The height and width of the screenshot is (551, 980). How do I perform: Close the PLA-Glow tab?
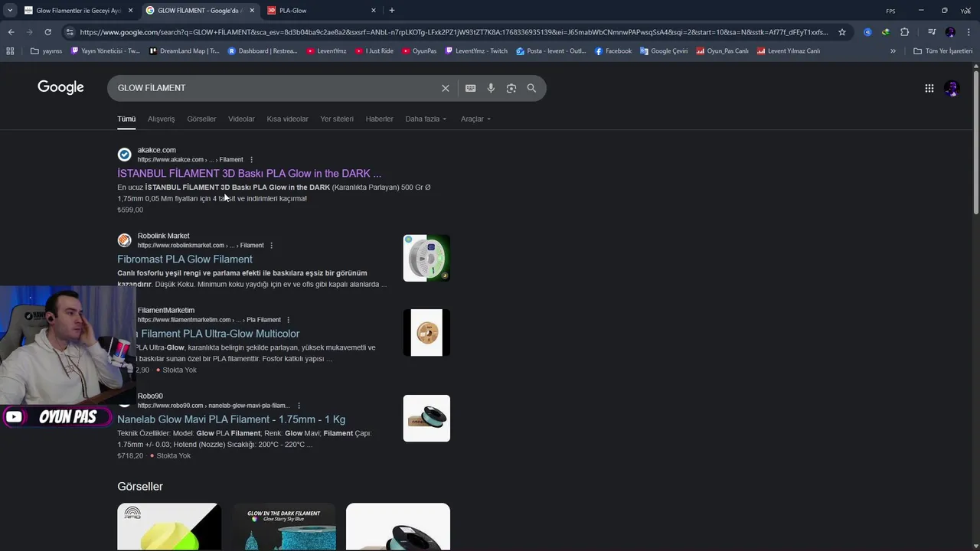(374, 11)
